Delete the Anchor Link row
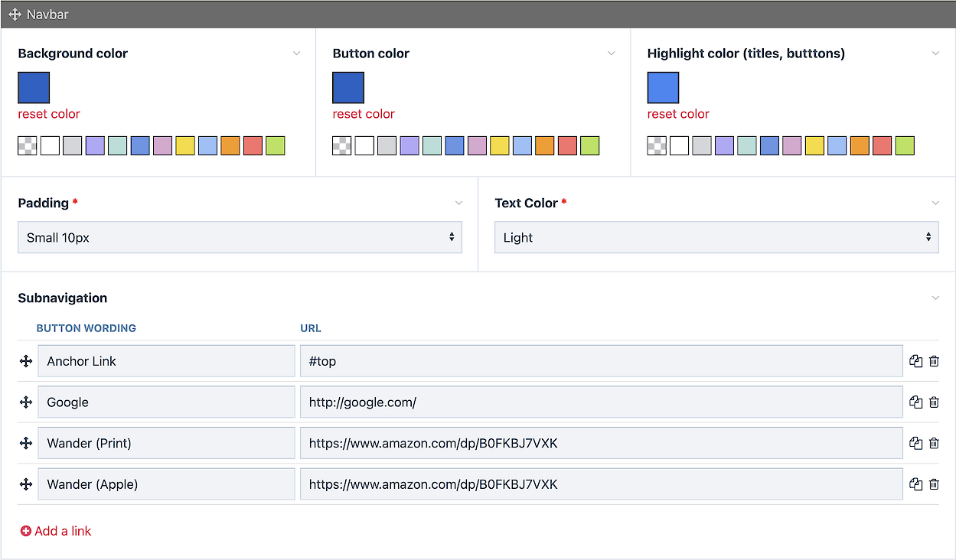The width and height of the screenshot is (956, 560). click(x=934, y=361)
